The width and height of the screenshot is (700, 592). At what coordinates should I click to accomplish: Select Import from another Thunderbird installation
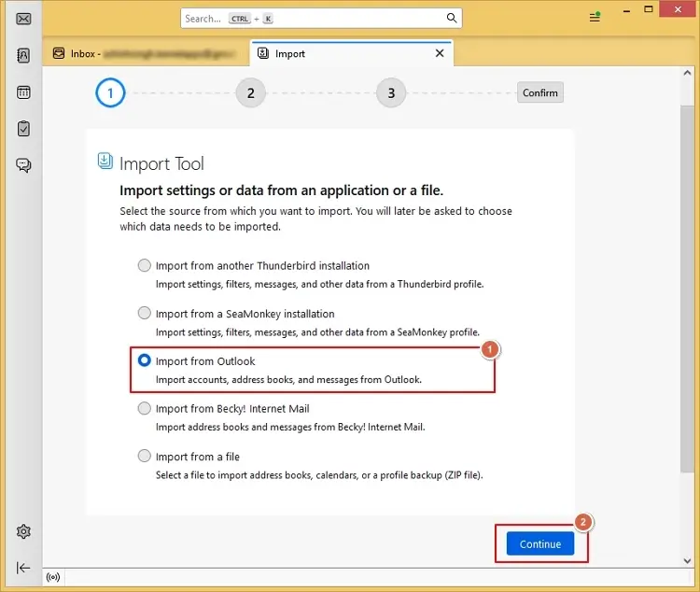144,265
